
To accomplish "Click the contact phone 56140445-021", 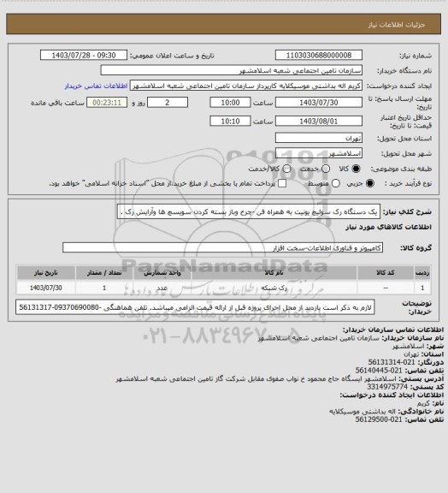I will [x=379, y=371].
